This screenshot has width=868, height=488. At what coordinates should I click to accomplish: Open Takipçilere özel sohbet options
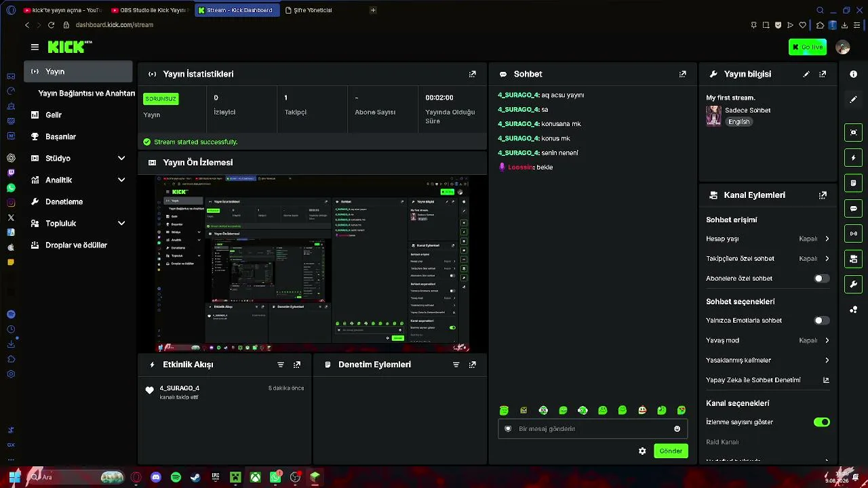coord(768,259)
